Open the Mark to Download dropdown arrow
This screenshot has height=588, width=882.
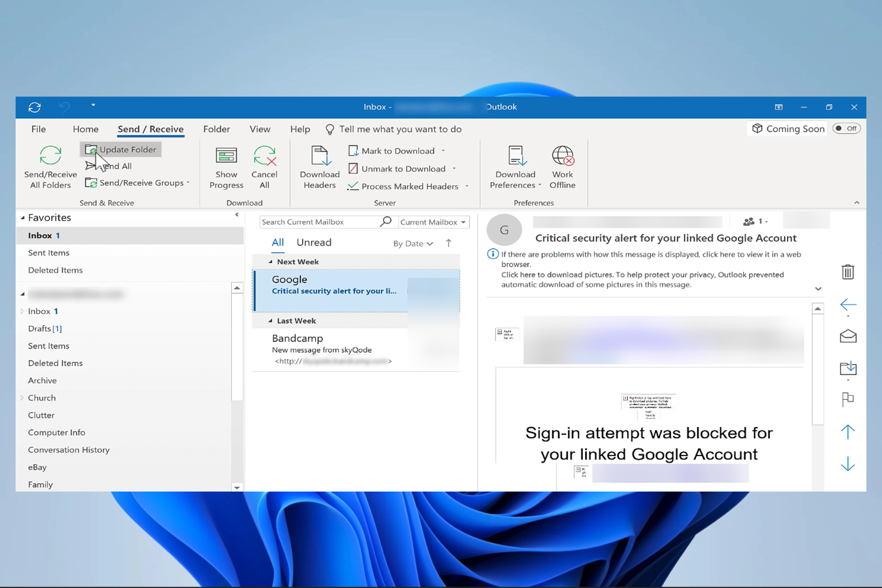point(443,151)
